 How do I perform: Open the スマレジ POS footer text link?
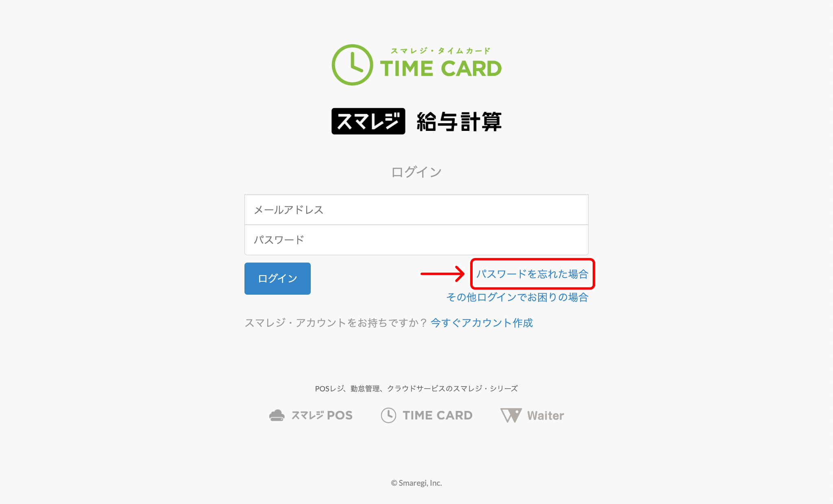tap(322, 415)
